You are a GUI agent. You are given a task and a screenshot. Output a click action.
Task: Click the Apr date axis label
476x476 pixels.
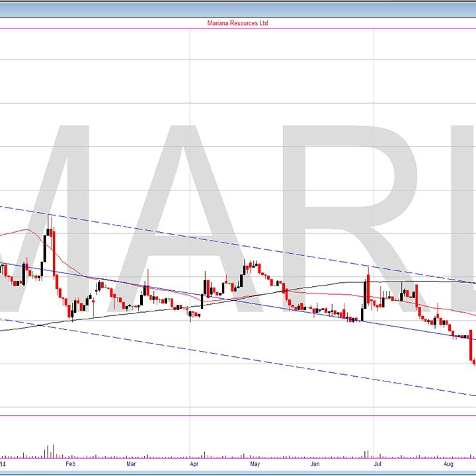pos(193,465)
